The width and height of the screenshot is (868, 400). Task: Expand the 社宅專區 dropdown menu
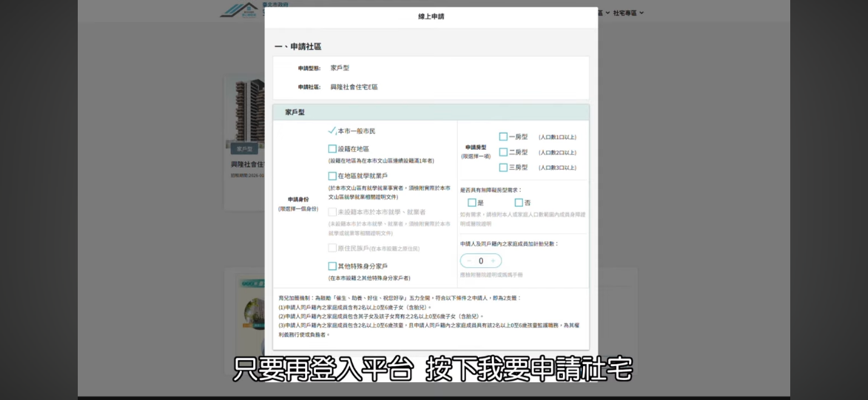[628, 13]
